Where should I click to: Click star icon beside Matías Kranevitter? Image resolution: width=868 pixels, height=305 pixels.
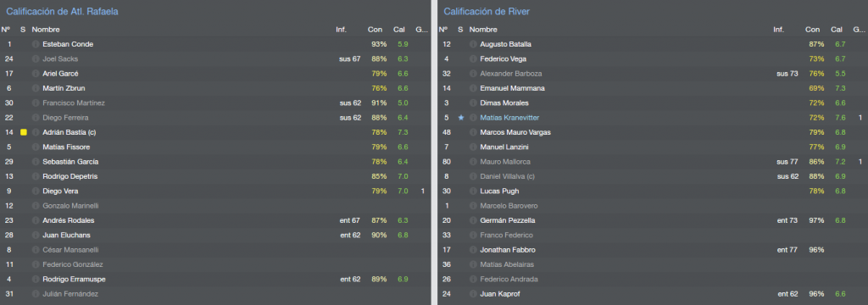tap(460, 118)
